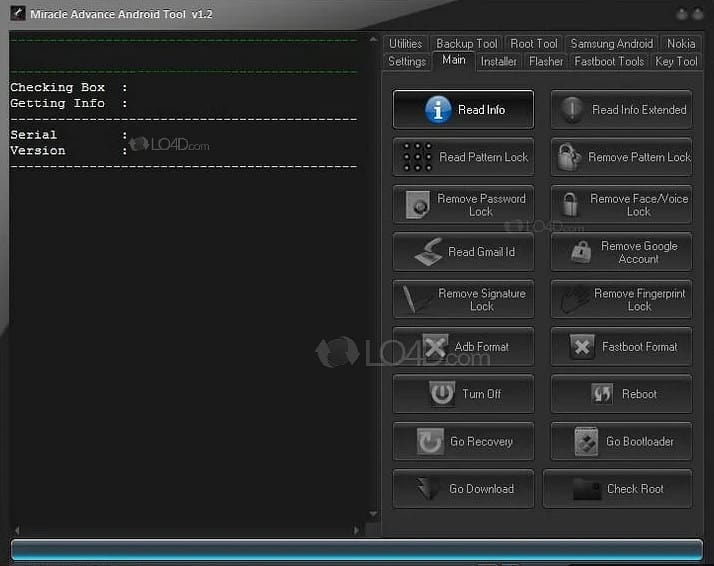Click Check Root button text
Screen dimensions: 714x566
pyautogui.click(x=635, y=489)
